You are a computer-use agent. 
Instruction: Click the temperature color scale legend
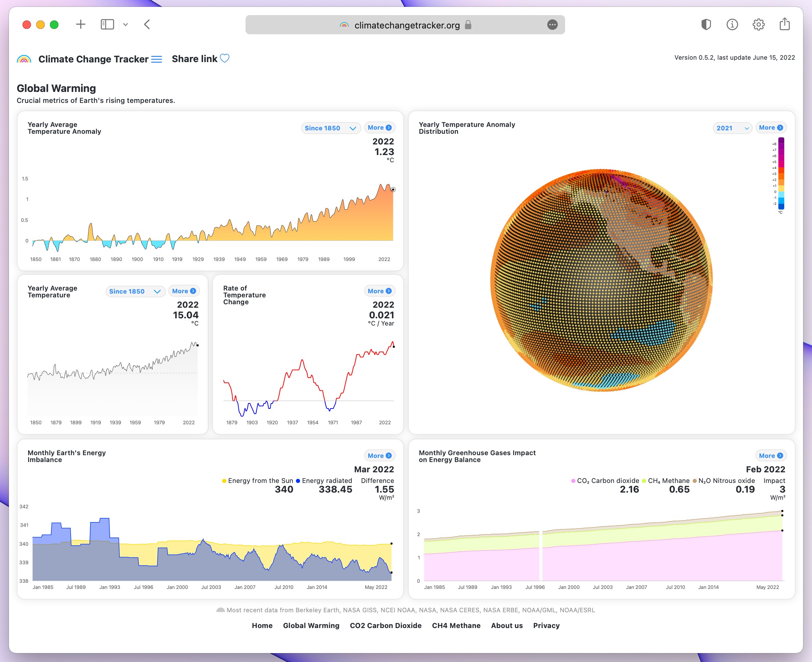[780, 174]
